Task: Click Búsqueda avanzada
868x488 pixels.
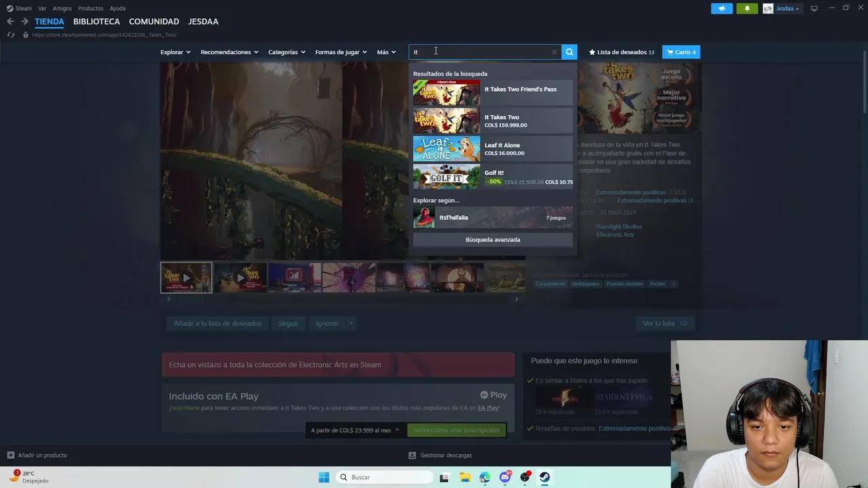Action: [x=493, y=240]
